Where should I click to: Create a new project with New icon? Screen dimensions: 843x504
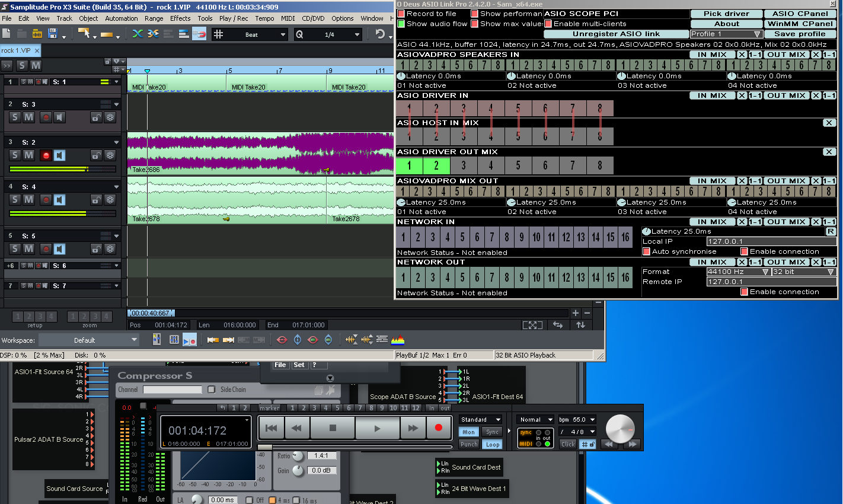pos(7,34)
